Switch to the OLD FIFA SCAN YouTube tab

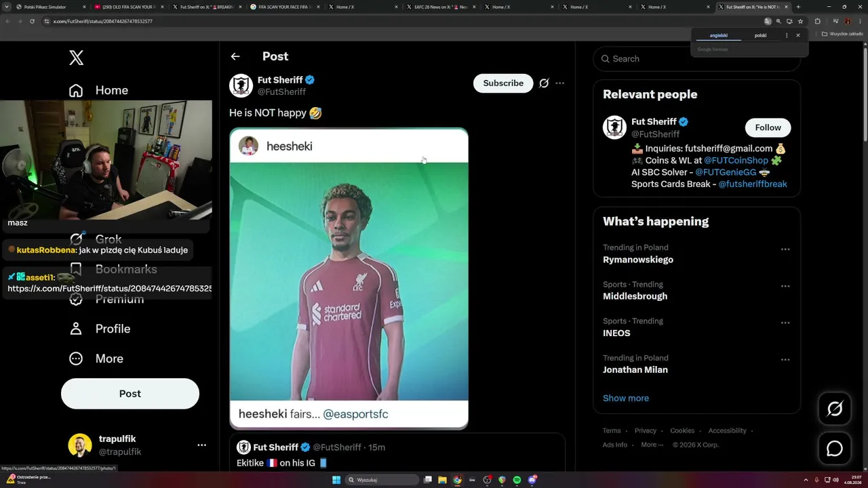(x=129, y=7)
